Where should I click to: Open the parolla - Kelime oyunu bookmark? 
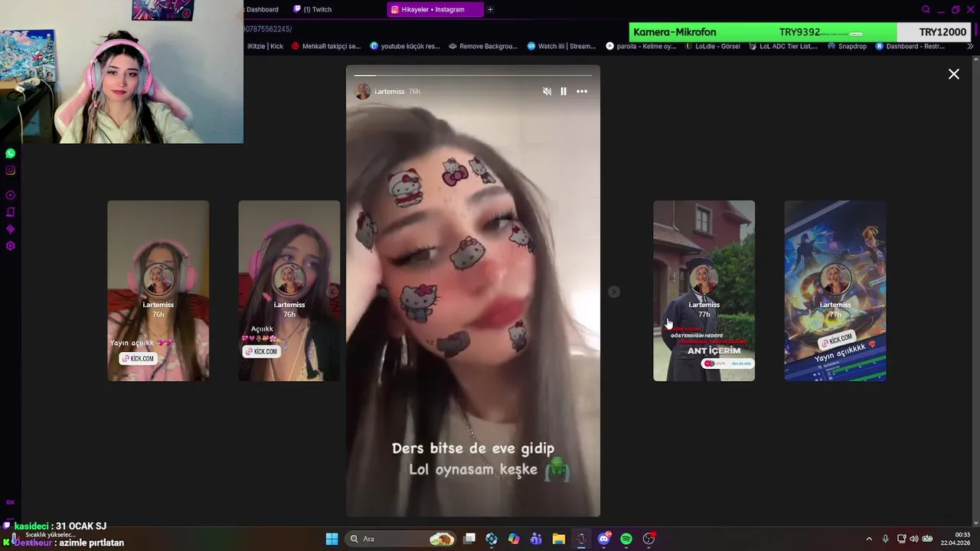(641, 46)
